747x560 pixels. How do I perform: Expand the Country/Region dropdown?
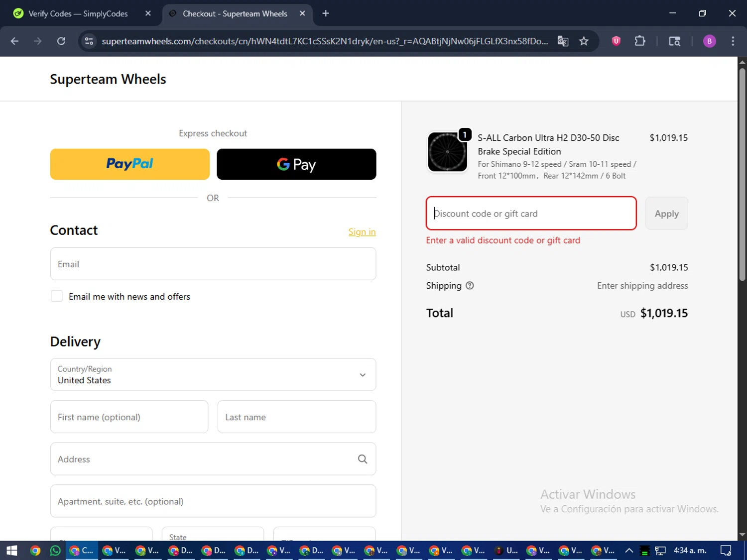pyautogui.click(x=213, y=375)
